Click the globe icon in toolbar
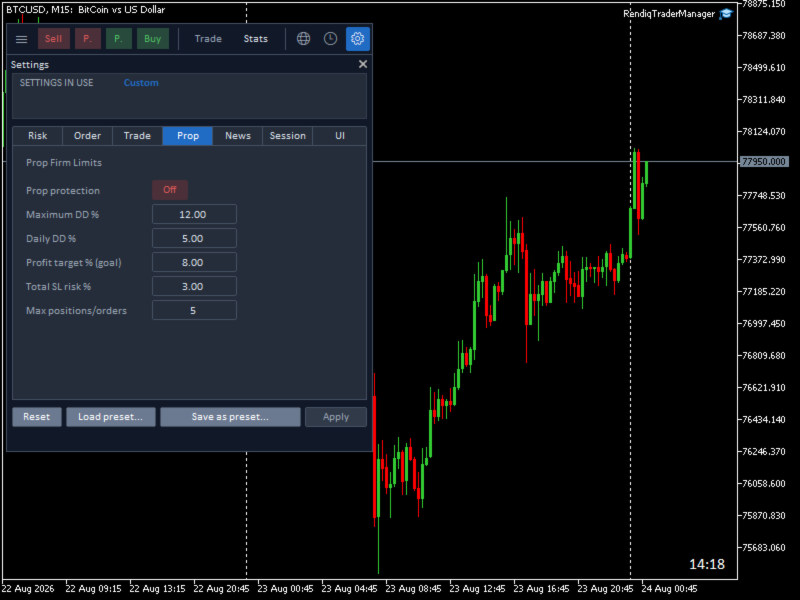The image size is (800, 600). click(304, 39)
